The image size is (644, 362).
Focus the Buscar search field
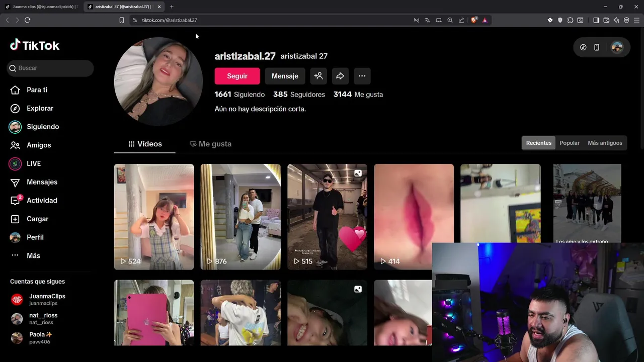point(50,68)
